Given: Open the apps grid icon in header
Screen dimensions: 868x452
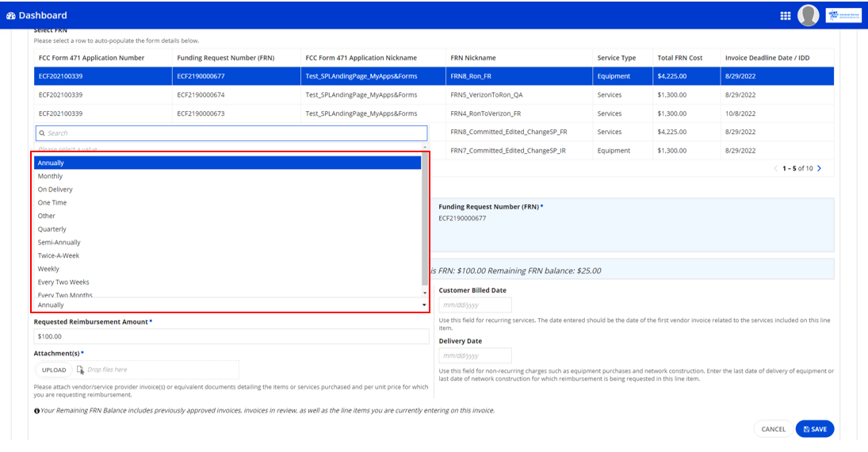Looking at the screenshot, I should [x=785, y=16].
